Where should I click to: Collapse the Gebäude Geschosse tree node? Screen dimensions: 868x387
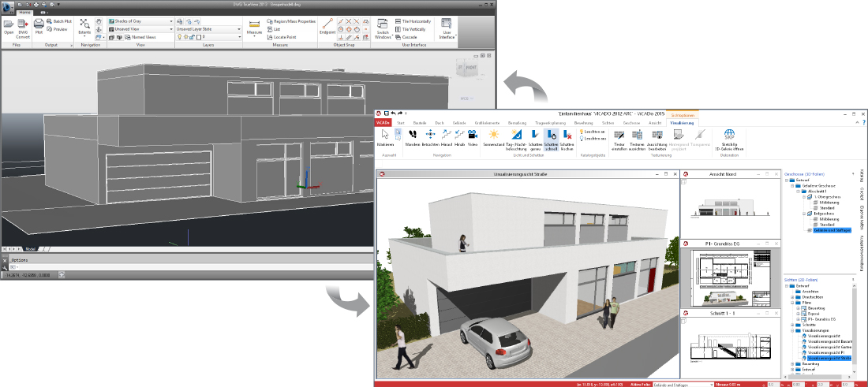[792, 186]
